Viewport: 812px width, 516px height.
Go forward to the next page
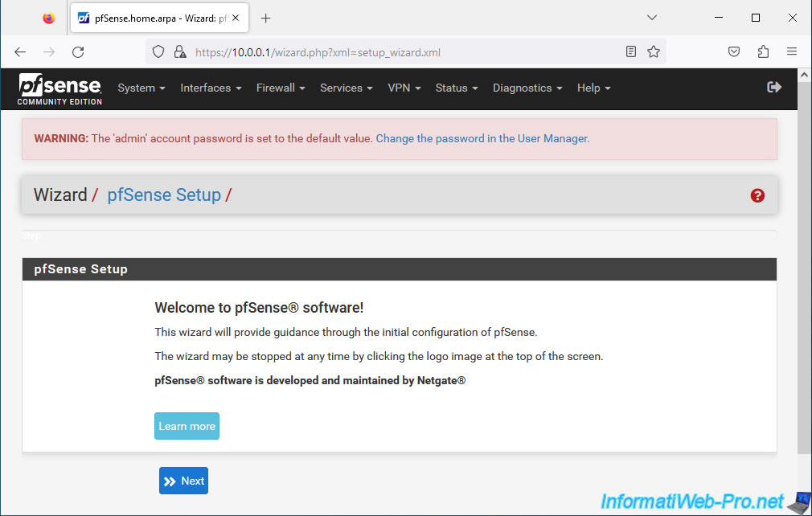[x=49, y=51]
